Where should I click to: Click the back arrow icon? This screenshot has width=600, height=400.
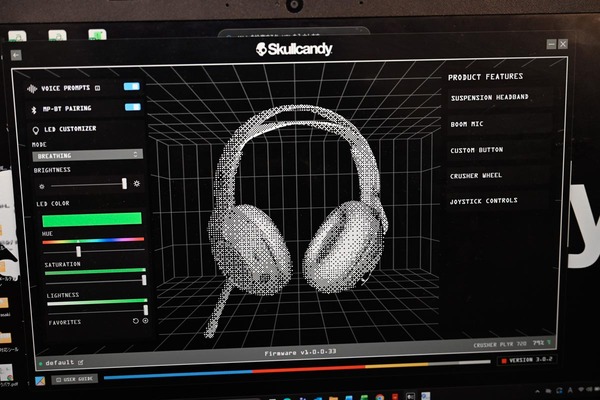pos(16,56)
